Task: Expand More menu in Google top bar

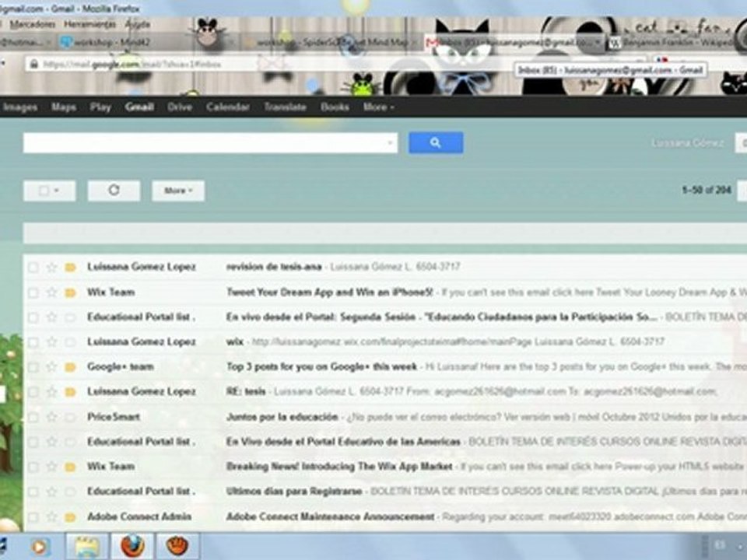Action: pyautogui.click(x=379, y=107)
